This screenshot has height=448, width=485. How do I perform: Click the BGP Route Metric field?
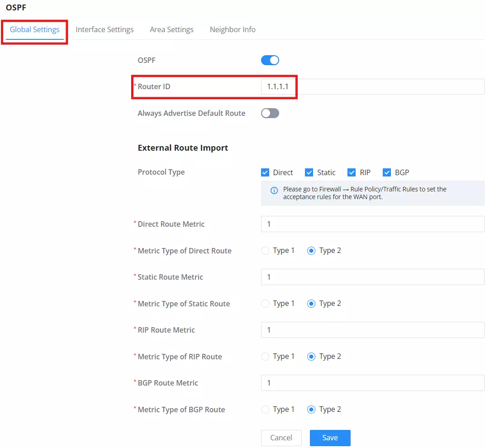coord(372,383)
